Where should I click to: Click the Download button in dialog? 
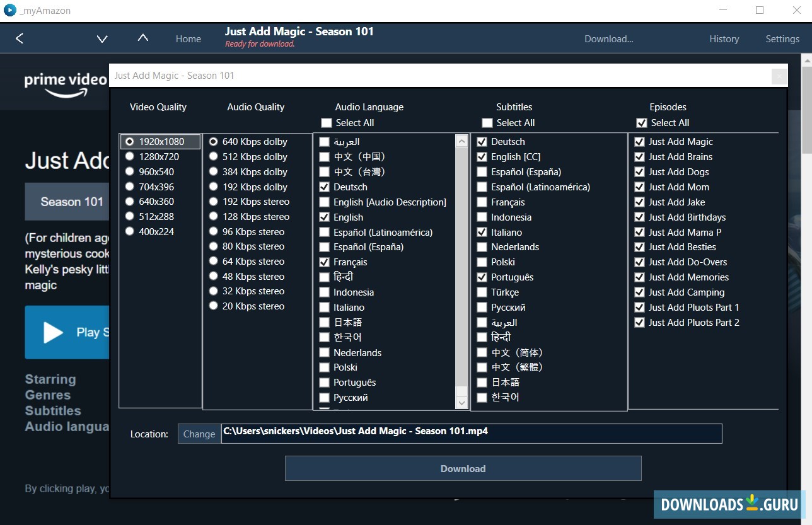coord(463,469)
